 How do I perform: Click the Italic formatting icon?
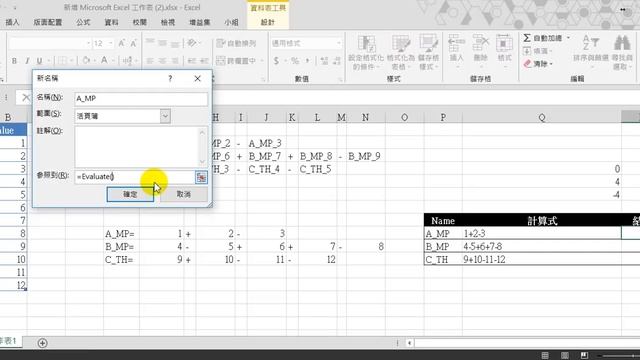point(27,61)
